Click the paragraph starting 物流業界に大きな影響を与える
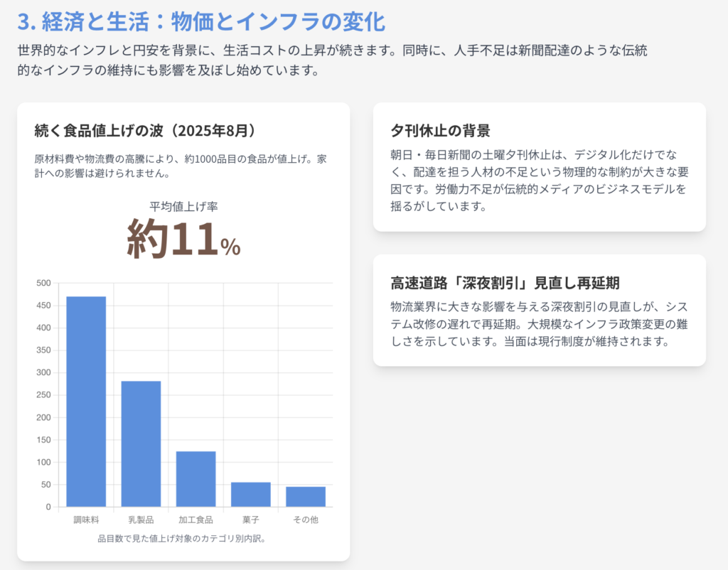728x570 pixels. coord(540,324)
